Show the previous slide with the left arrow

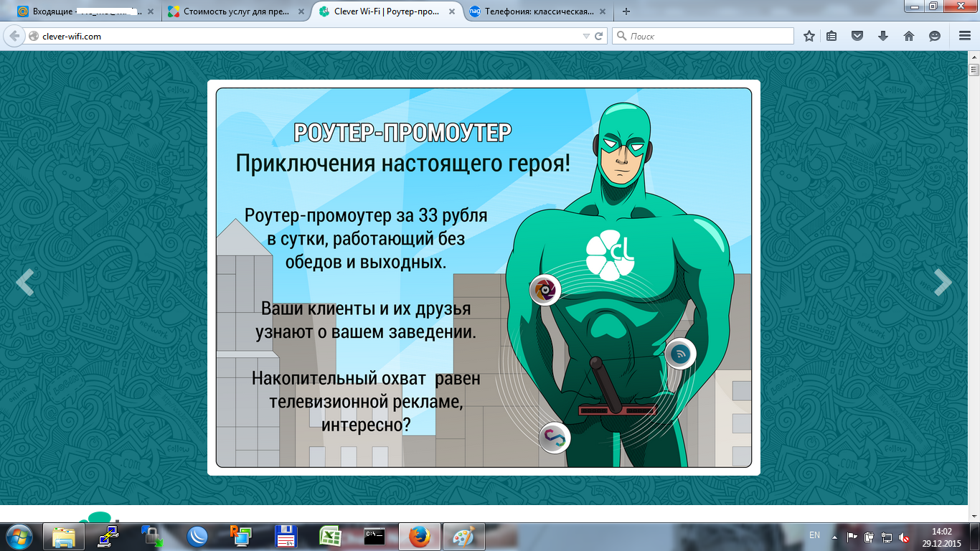tap(24, 283)
